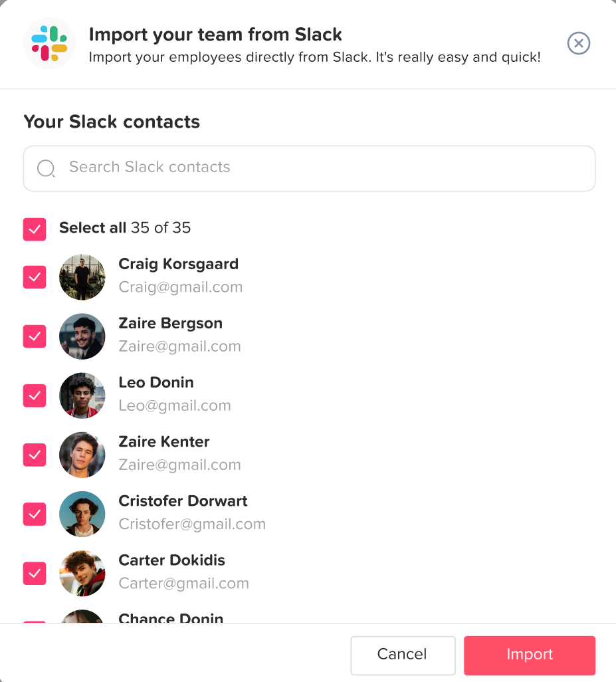The image size is (616, 682).
Task: Uncheck Zaire Bergson's checkbox
Action: (x=35, y=336)
